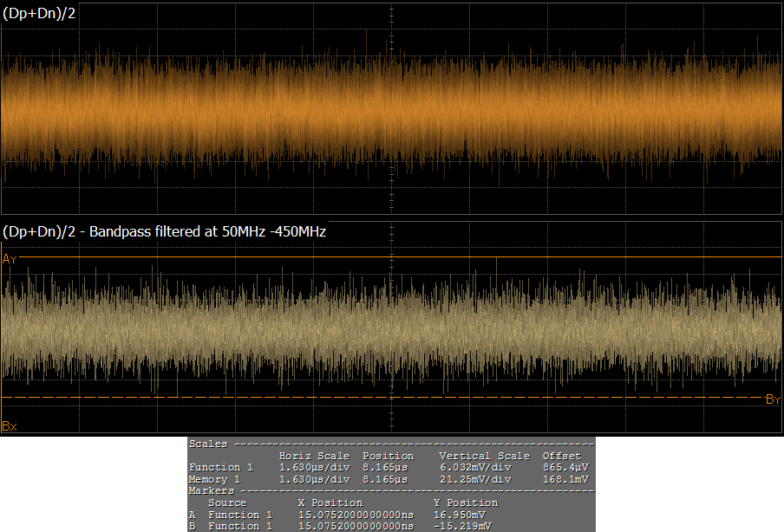Click the Scales section header
Image resolution: width=784 pixels, height=532 pixels.
click(x=208, y=444)
